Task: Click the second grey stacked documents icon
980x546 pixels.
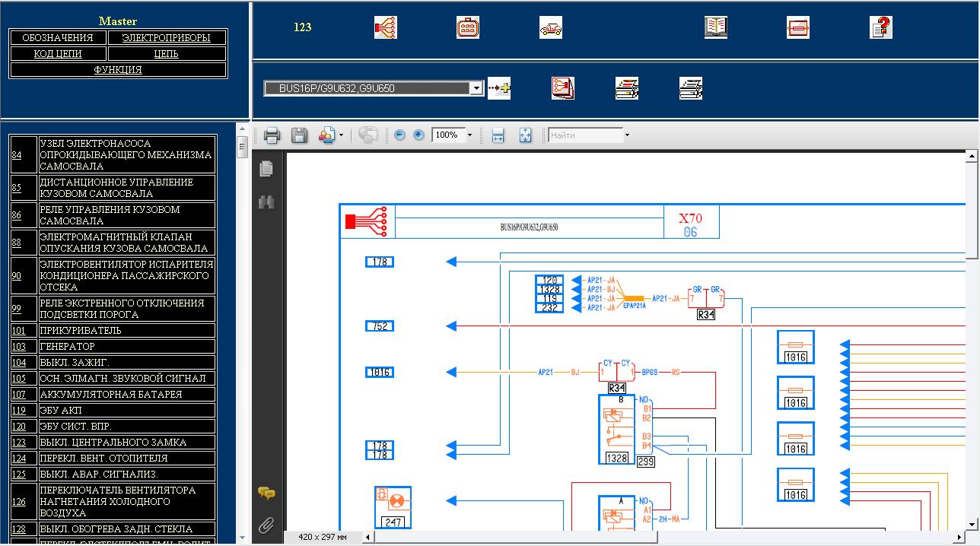Action: coord(690,88)
